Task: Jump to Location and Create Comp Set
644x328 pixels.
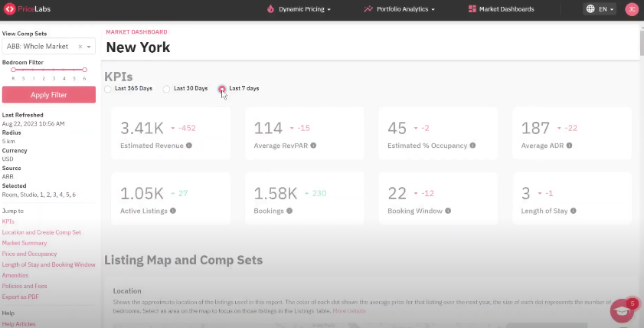Action: (x=41, y=232)
